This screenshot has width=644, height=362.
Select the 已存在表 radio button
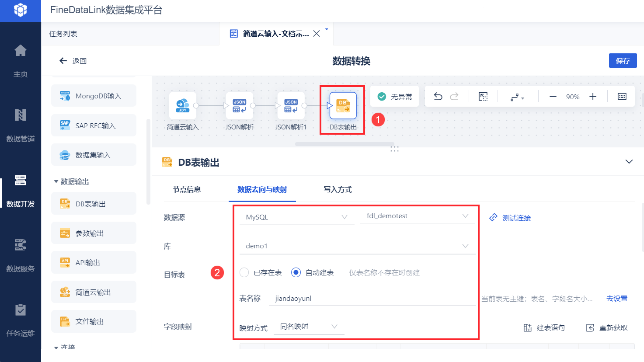click(x=244, y=272)
